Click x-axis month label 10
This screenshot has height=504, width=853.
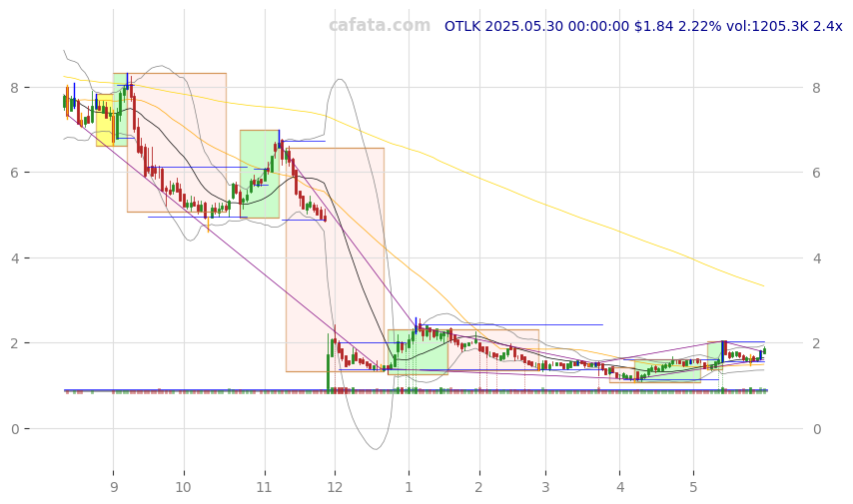pos(184,487)
